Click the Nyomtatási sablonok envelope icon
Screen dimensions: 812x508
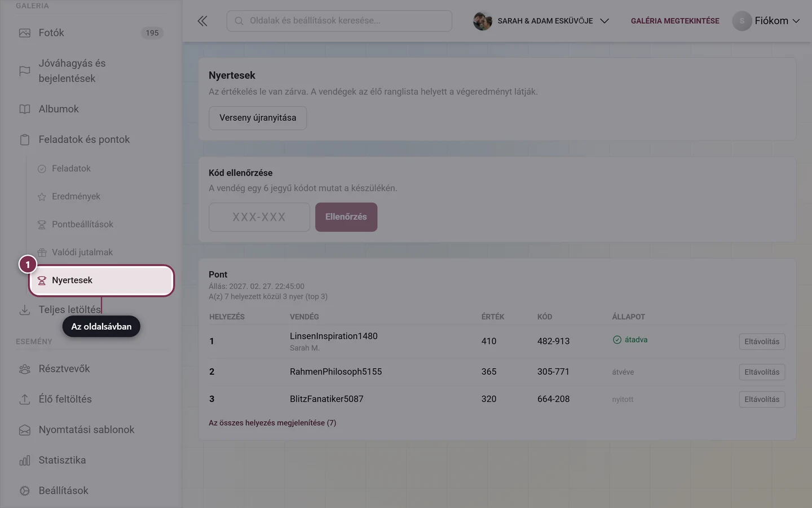[25, 430]
